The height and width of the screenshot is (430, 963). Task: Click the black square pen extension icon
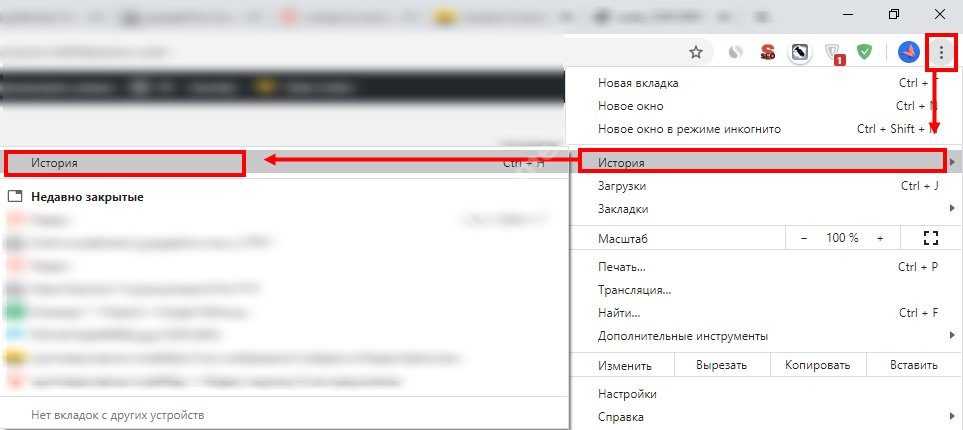click(x=799, y=52)
